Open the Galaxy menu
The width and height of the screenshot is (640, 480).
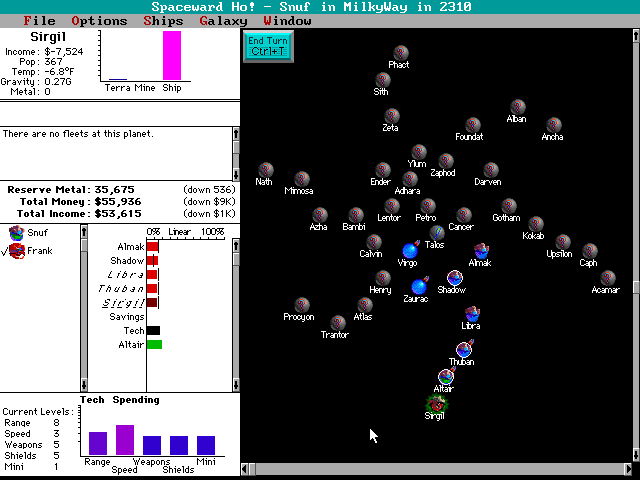223,21
